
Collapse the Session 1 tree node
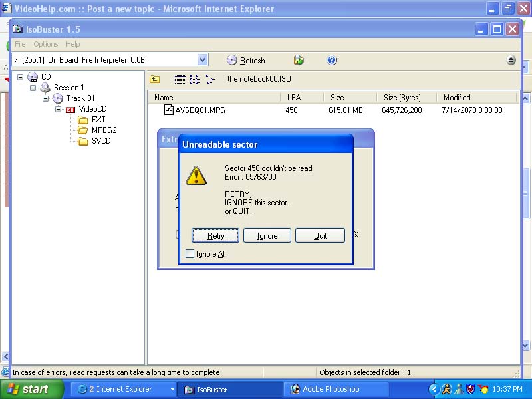[33, 88]
